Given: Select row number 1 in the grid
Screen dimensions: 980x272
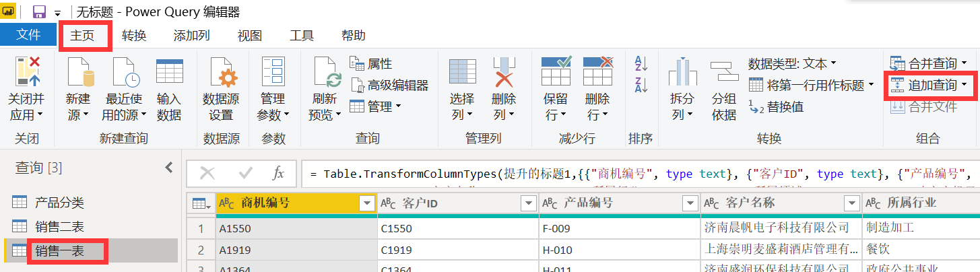Looking at the screenshot, I should (x=201, y=228).
